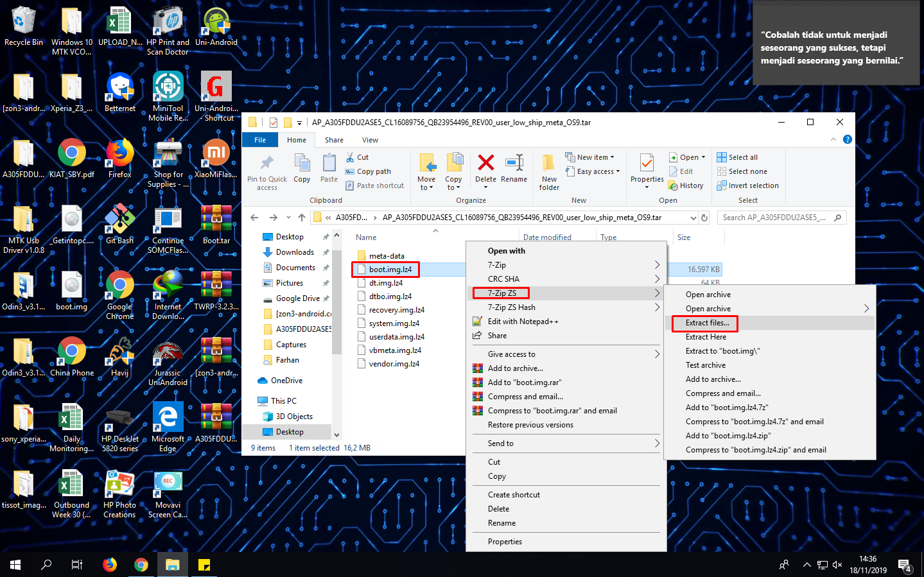Click Invert selection in the ribbon
This screenshot has height=577, width=924.
[x=747, y=185]
